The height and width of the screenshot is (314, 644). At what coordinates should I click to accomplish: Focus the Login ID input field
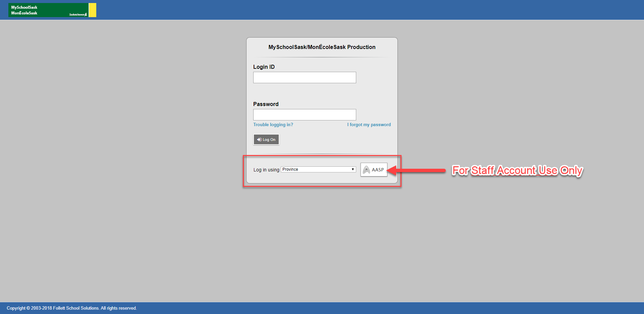click(305, 77)
